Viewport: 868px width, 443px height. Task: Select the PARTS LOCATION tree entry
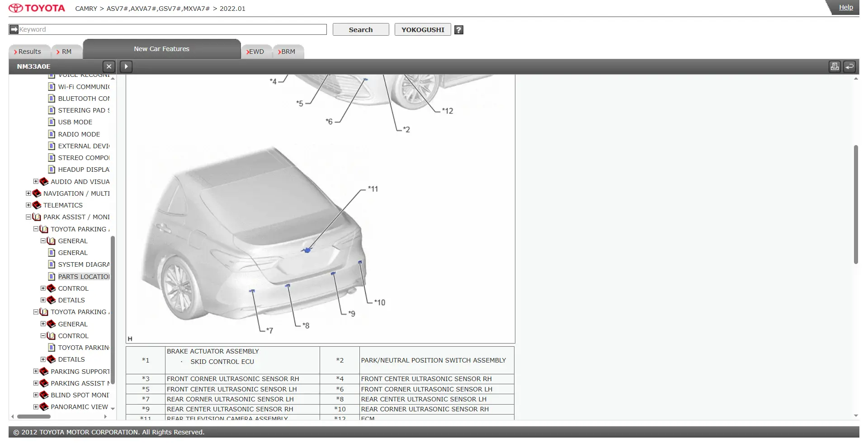coord(84,276)
